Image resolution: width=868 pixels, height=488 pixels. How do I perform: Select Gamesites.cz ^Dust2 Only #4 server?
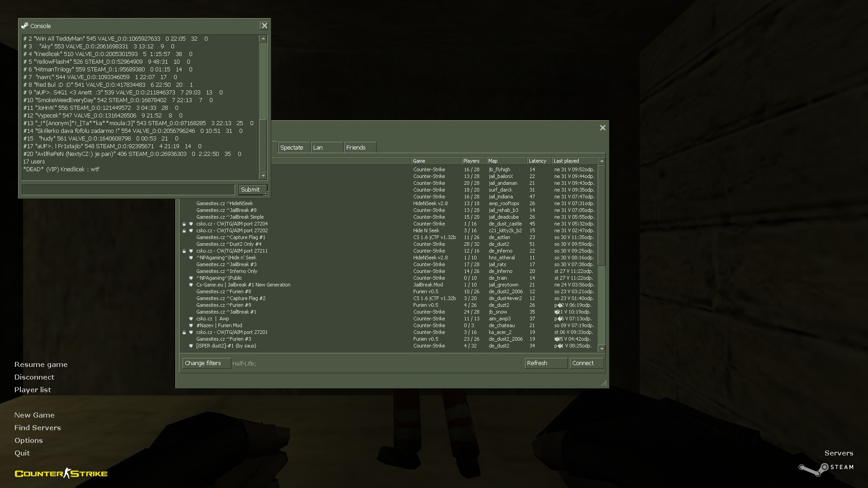pos(389,244)
